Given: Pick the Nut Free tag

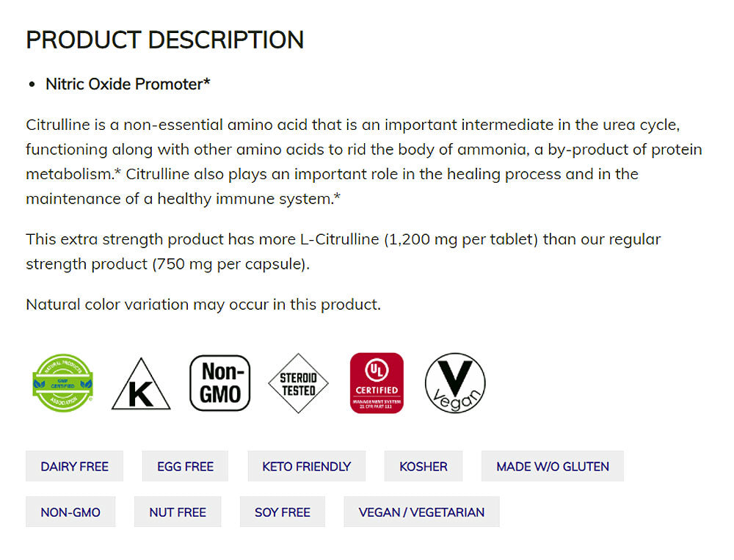Looking at the screenshot, I should (x=178, y=512).
